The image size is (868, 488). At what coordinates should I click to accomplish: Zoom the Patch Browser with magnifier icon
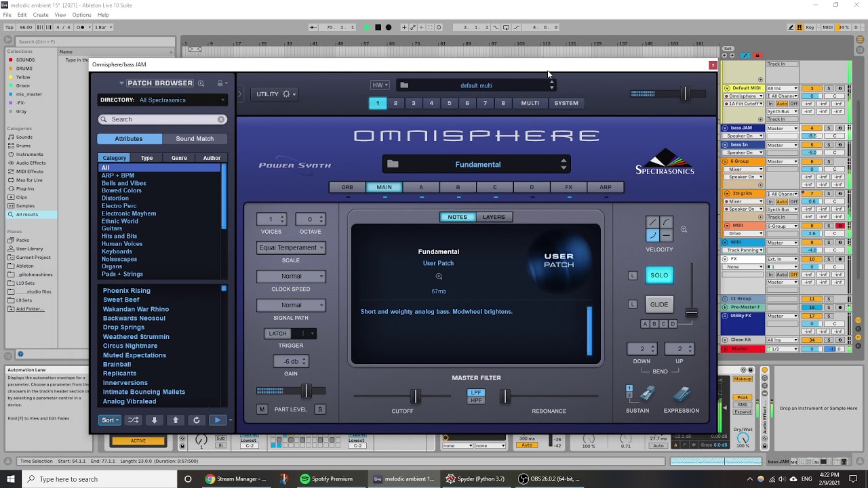[x=201, y=83]
